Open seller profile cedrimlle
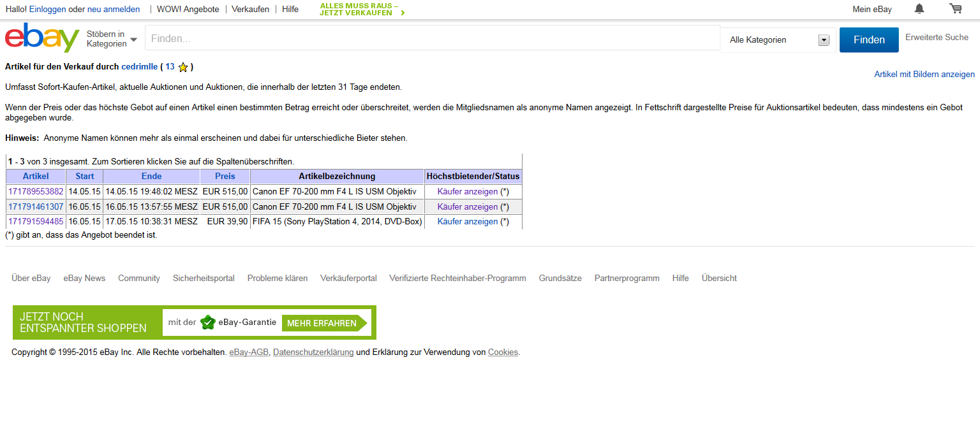This screenshot has height=427, width=980. [139, 67]
